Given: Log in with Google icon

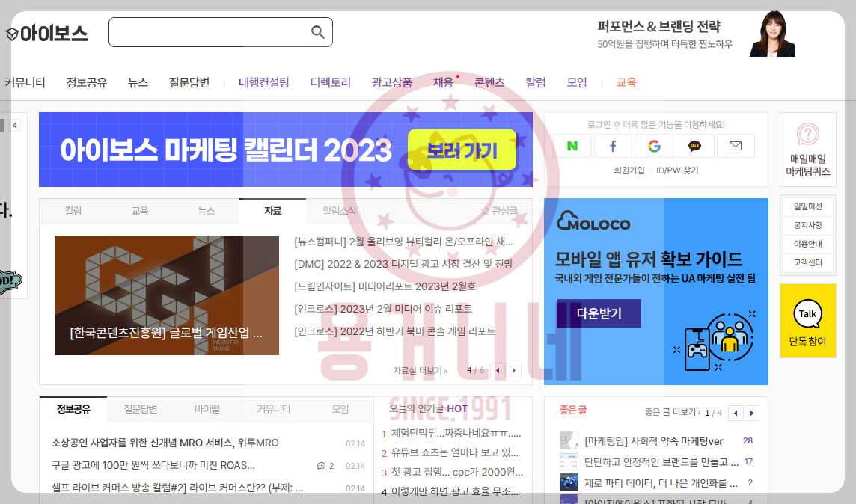Looking at the screenshot, I should pyautogui.click(x=654, y=146).
